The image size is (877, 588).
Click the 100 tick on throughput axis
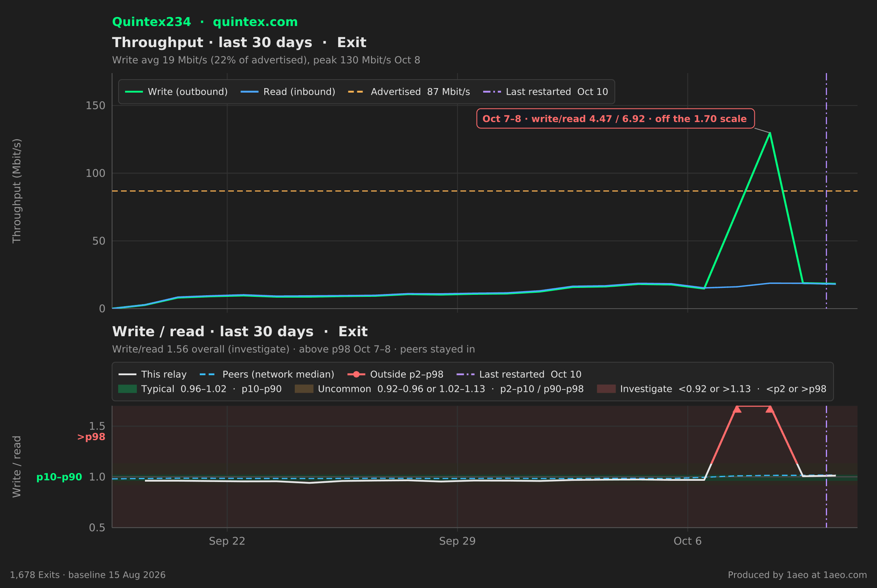pos(95,173)
